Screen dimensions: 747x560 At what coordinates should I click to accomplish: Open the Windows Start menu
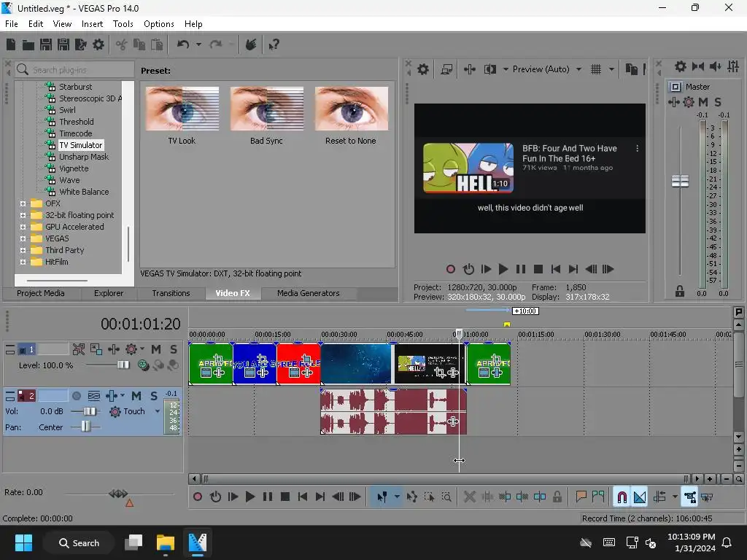click(x=23, y=542)
